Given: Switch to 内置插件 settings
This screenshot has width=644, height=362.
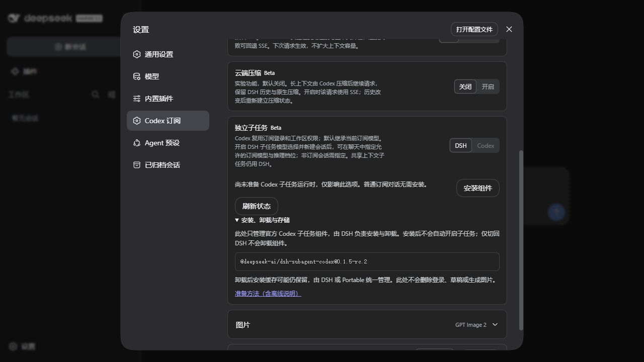Looking at the screenshot, I should (x=168, y=99).
